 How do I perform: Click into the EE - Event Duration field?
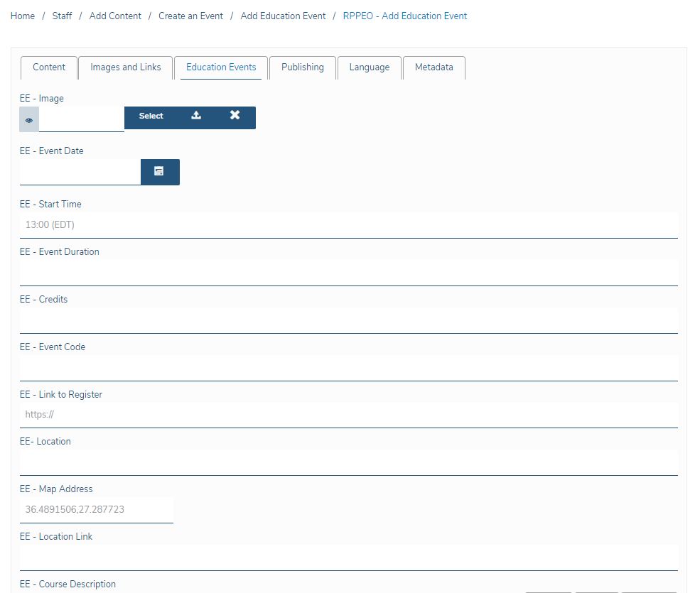[349, 273]
